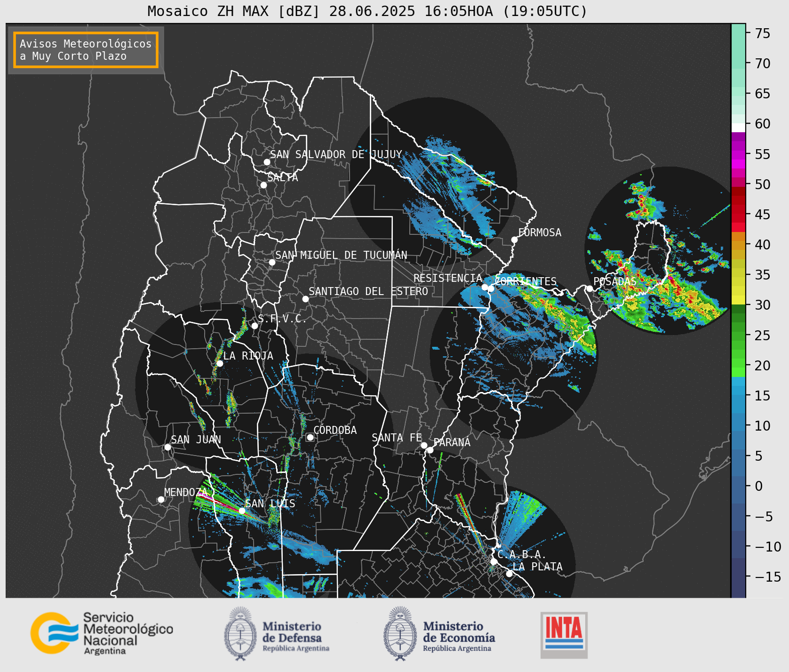Click the Salta city marker dot
Image resolution: width=789 pixels, height=672 pixels.
[x=264, y=185]
